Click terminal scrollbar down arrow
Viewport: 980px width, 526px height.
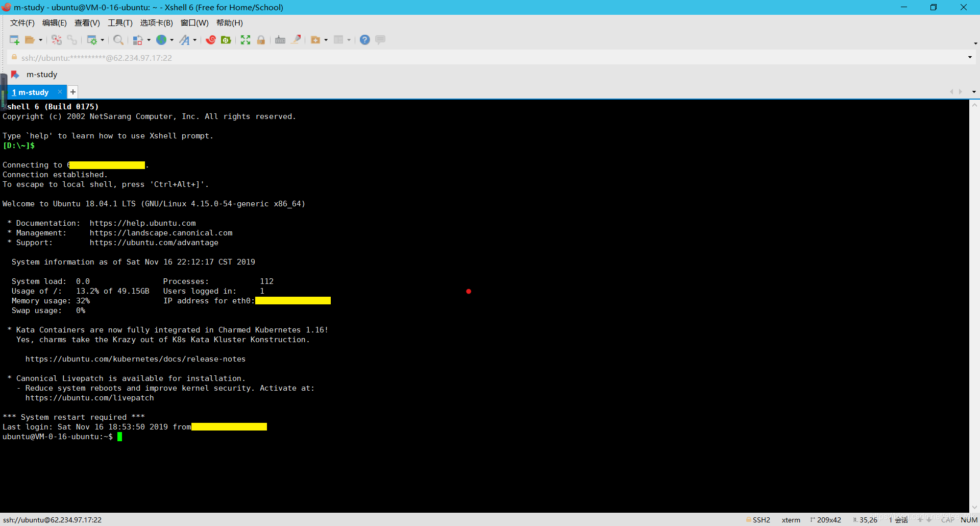(974, 507)
